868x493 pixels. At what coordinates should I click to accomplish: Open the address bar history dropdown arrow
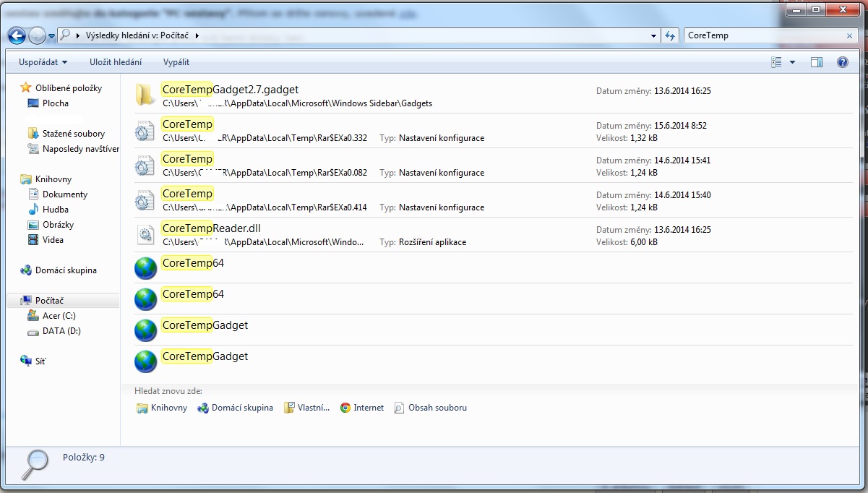click(653, 35)
